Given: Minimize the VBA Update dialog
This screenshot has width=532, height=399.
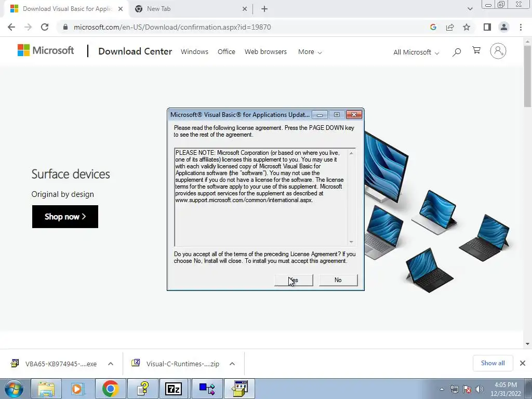Looking at the screenshot, I should 320,115.
